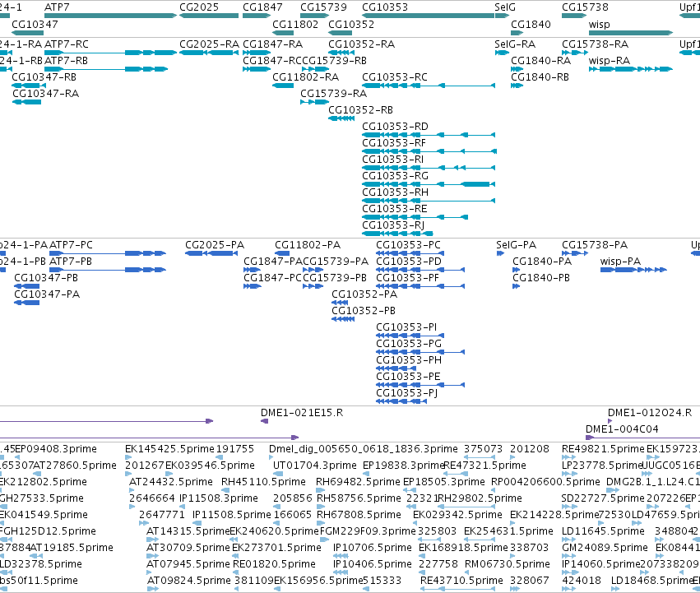
Task: Click the DME1-012O24.R clone label
Action: (x=650, y=413)
